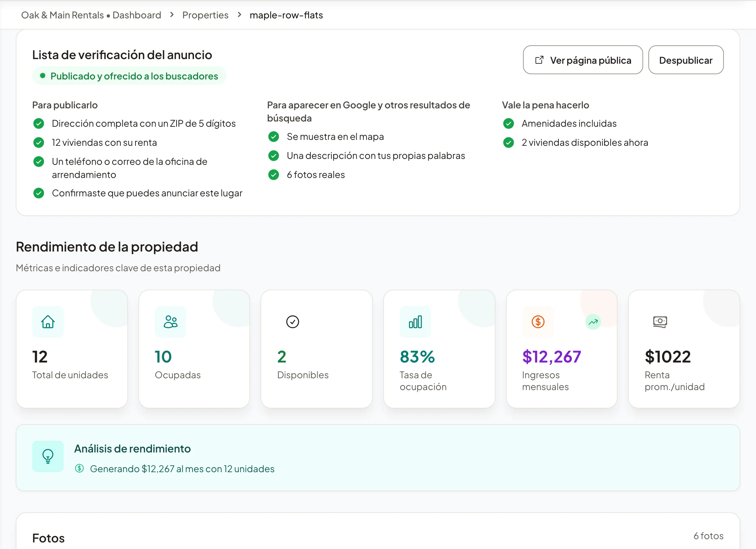Click the Para publicarlo column heading
756x549 pixels.
coord(65,105)
